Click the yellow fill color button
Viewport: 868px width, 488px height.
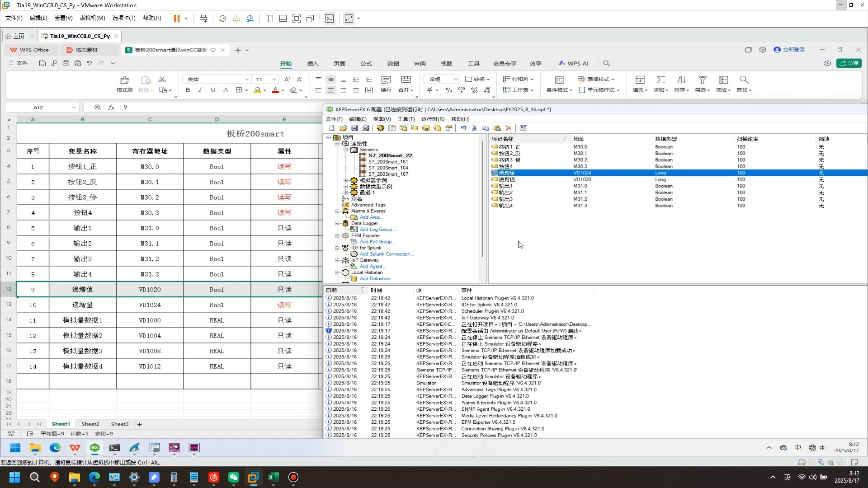tap(257, 90)
